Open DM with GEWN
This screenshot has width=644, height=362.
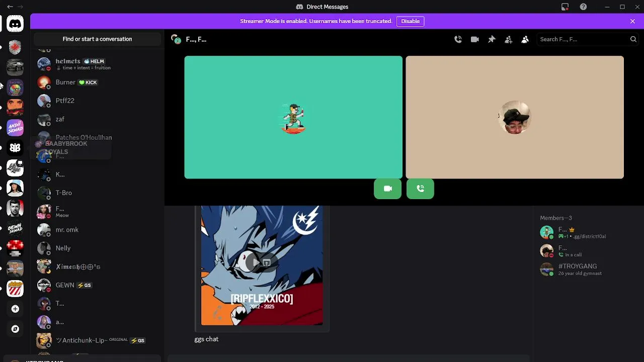pos(98,285)
